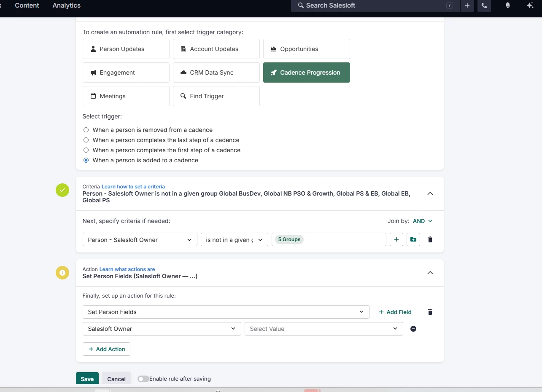This screenshot has width=542, height=392.
Task: Collapse the Criteria section chevron
Action: 430,193
